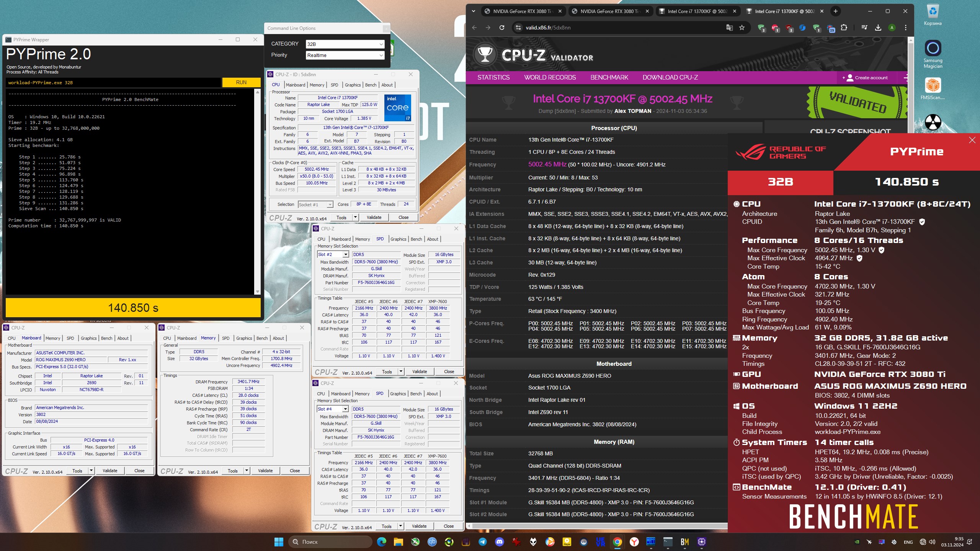
Task: Open BenchMate BM taskbar icon
Action: pos(684,542)
